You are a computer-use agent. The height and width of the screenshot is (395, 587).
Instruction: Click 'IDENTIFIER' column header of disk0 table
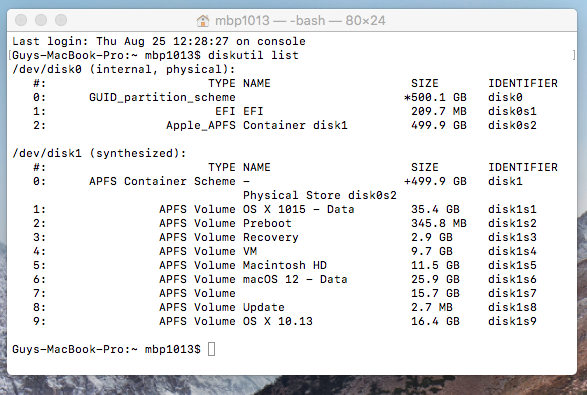(x=523, y=83)
